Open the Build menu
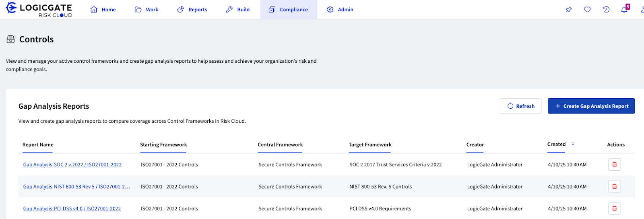This screenshot has width=644, height=219. [238, 10]
